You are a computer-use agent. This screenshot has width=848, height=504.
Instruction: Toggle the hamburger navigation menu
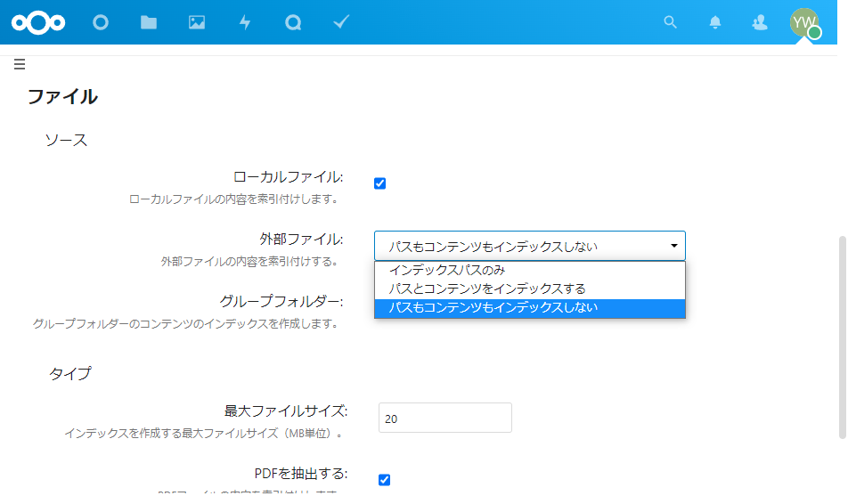point(20,64)
